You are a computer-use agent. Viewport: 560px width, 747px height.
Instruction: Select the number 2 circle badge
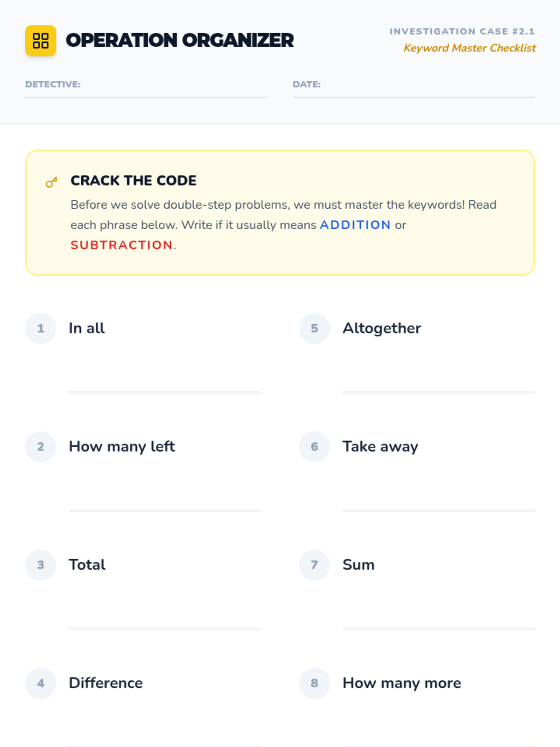[x=41, y=447]
